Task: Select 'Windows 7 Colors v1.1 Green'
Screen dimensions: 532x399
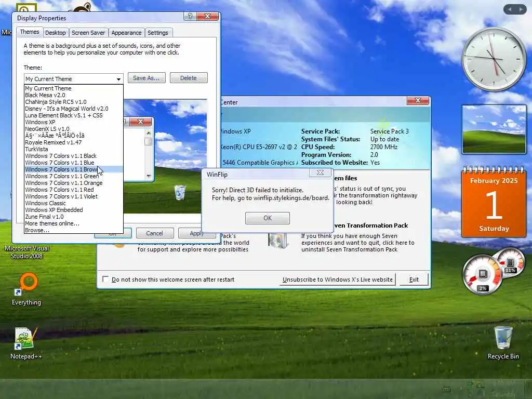Action: click(x=73, y=176)
